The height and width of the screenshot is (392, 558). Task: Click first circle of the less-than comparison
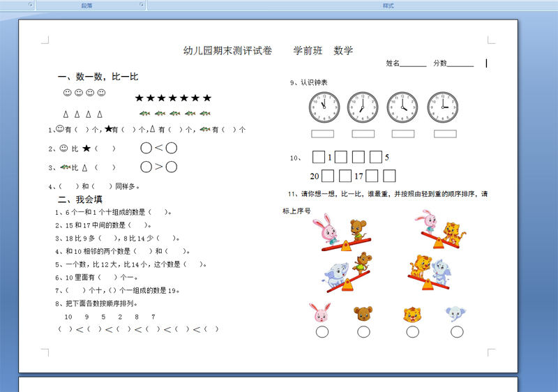146,148
